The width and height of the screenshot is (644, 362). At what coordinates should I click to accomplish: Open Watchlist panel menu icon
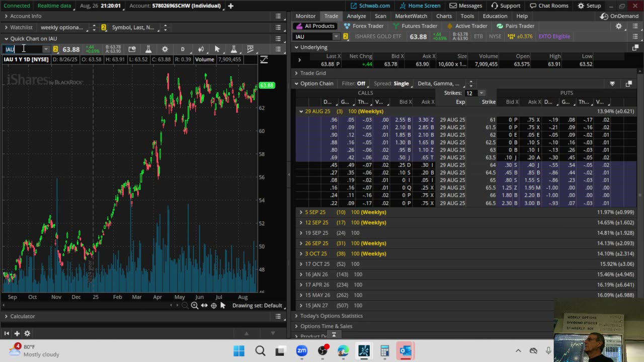(x=278, y=27)
